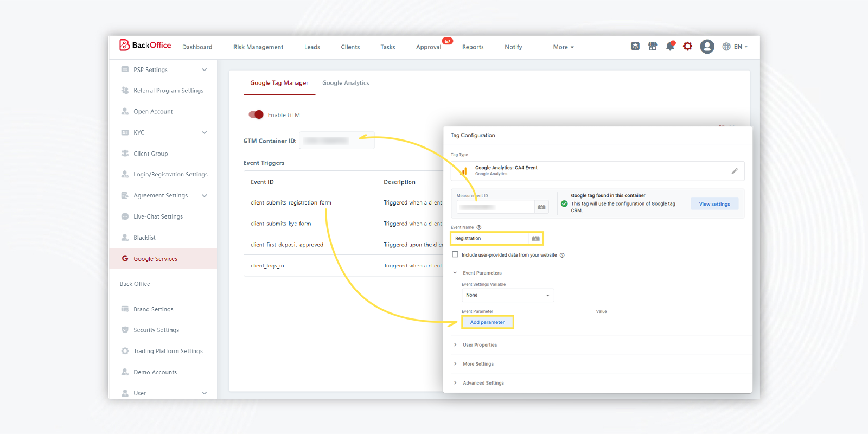Click the BackOffice logo
868x434 pixels.
145,45
